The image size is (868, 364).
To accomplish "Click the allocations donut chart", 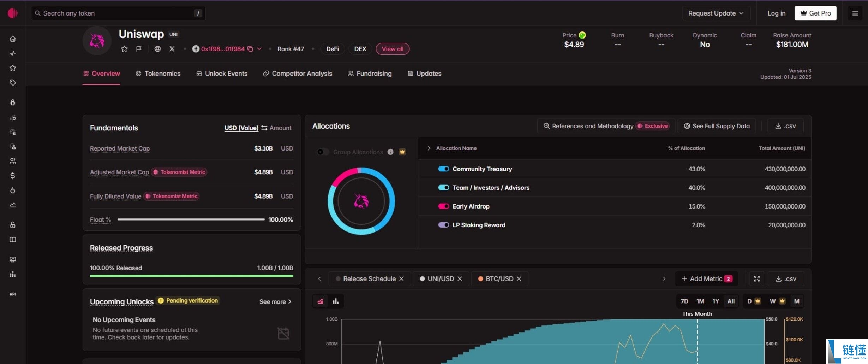I will (x=361, y=201).
